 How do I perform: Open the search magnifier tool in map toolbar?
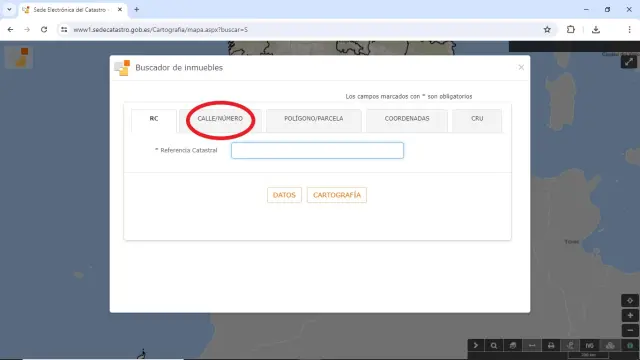[x=494, y=345]
